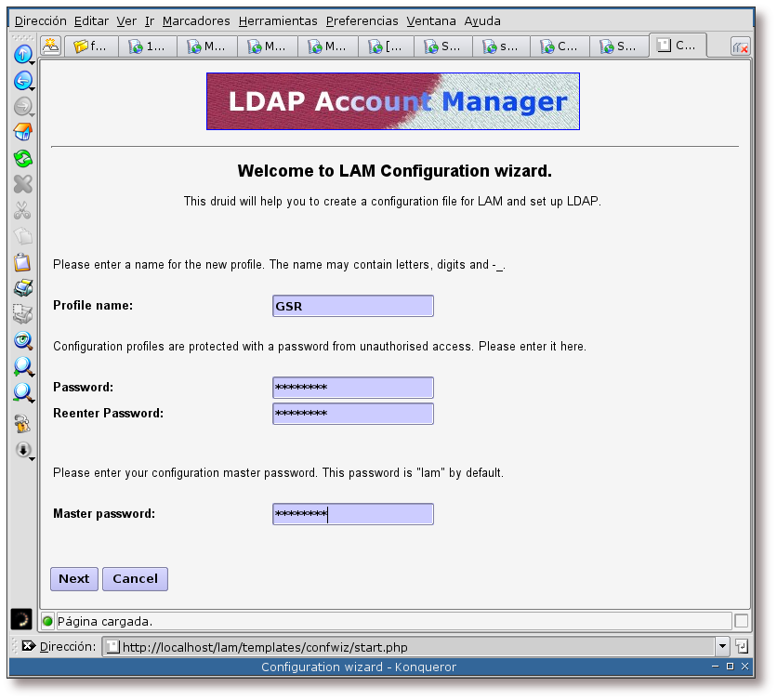Go back with the Back arrow icon
This screenshot has height=700, width=777.
21,81
